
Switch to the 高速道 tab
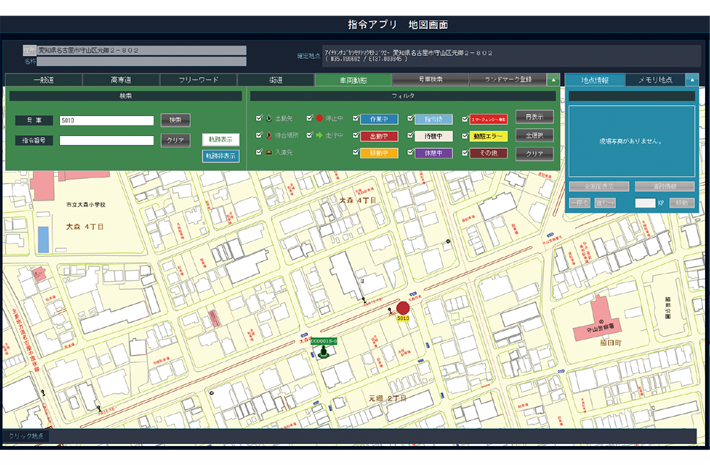click(121, 80)
